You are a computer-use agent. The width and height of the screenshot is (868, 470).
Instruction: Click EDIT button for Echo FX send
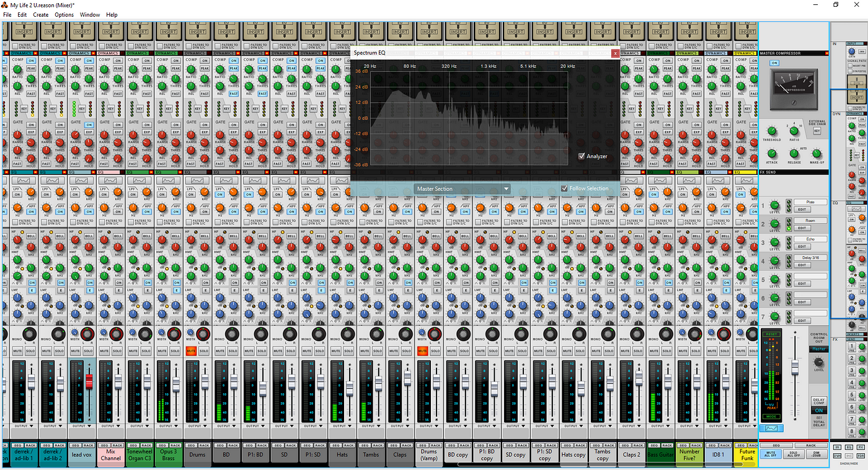(802, 247)
